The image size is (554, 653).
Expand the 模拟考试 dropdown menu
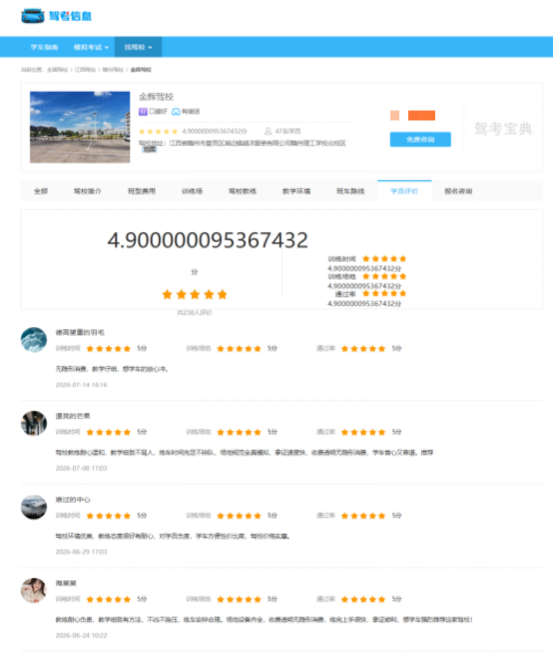91,47
